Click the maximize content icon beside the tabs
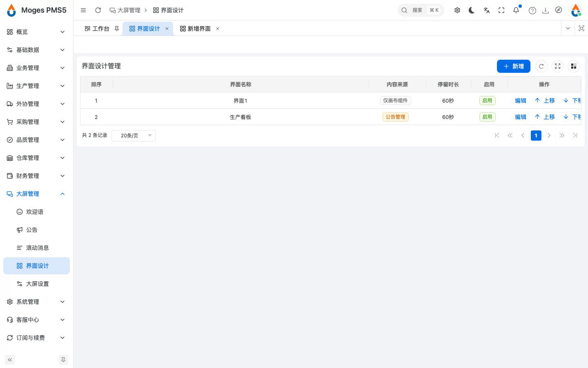 pyautogui.click(x=581, y=28)
